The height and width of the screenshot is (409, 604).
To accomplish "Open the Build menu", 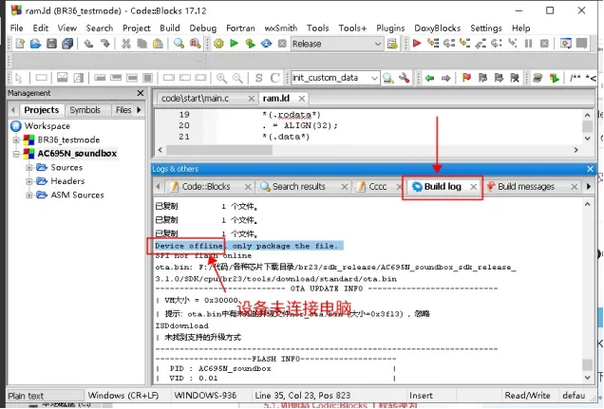I will click(x=170, y=28).
